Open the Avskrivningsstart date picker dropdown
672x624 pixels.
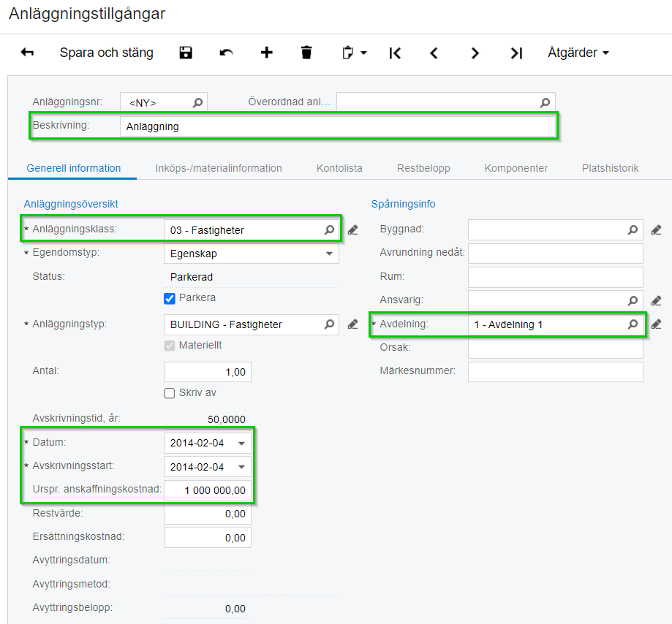pos(242,467)
